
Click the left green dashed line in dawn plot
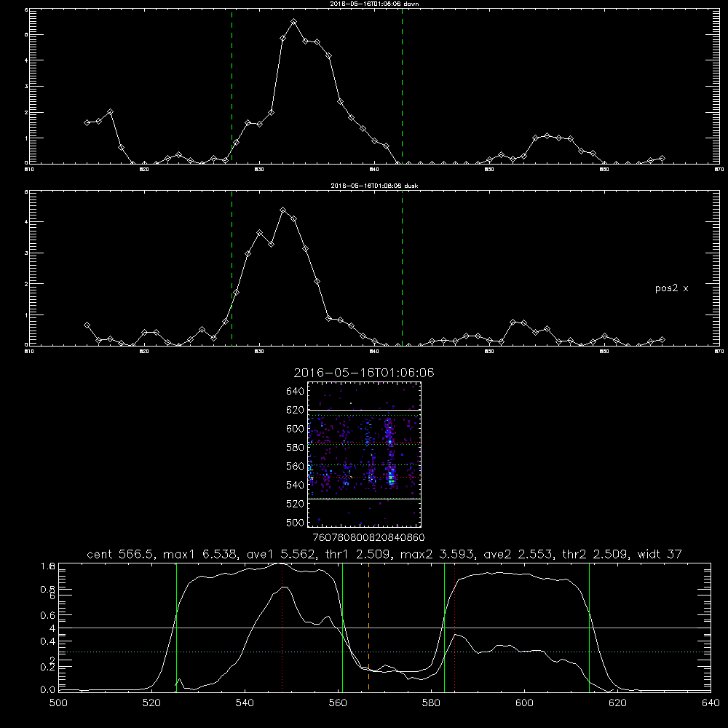[x=232, y=87]
